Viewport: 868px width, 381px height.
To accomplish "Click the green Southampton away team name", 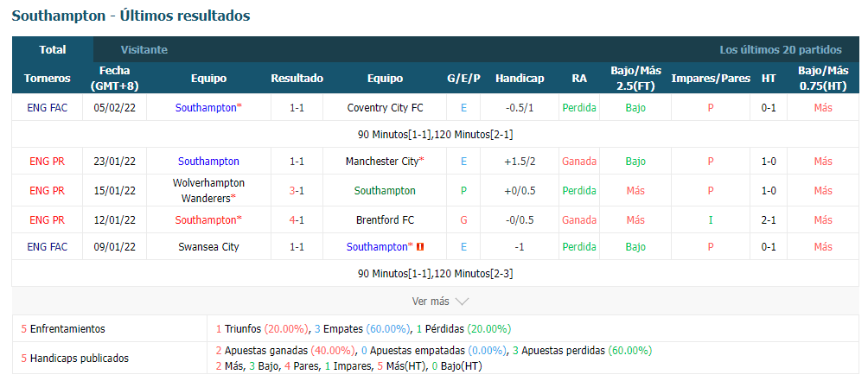I will pos(385,191).
